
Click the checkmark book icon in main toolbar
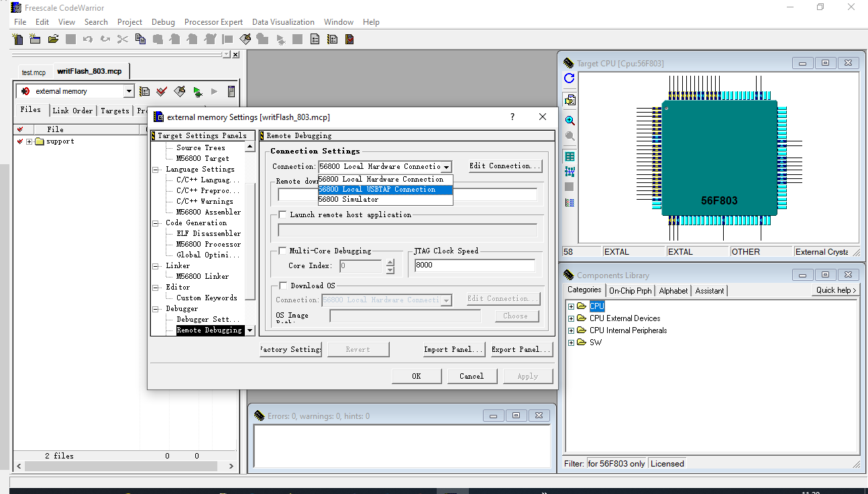pyautogui.click(x=349, y=39)
